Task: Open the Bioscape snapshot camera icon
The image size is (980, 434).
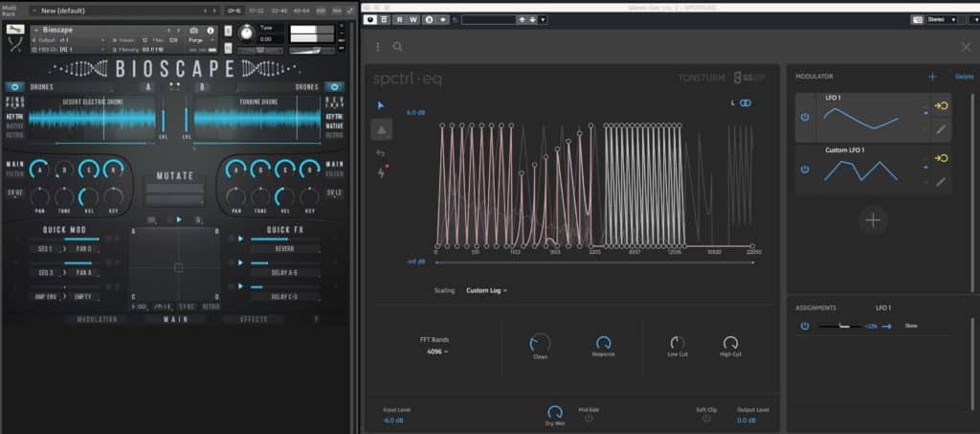Action: pyautogui.click(x=193, y=30)
